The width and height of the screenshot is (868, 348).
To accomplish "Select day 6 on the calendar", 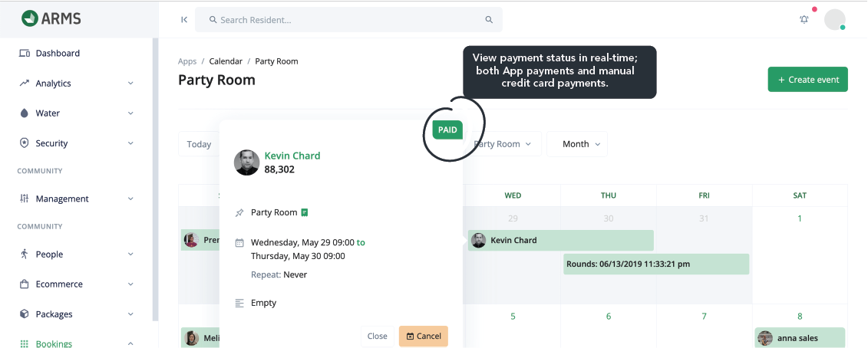I will (x=609, y=316).
